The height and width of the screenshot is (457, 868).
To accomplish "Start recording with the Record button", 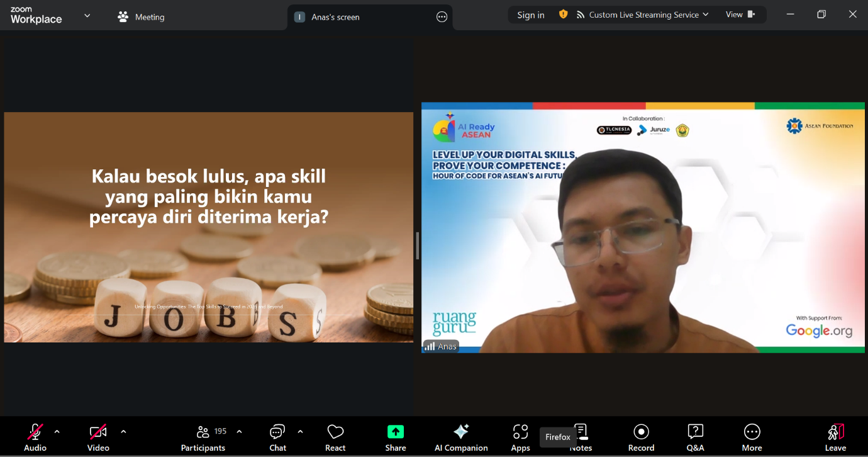I will [x=641, y=437].
